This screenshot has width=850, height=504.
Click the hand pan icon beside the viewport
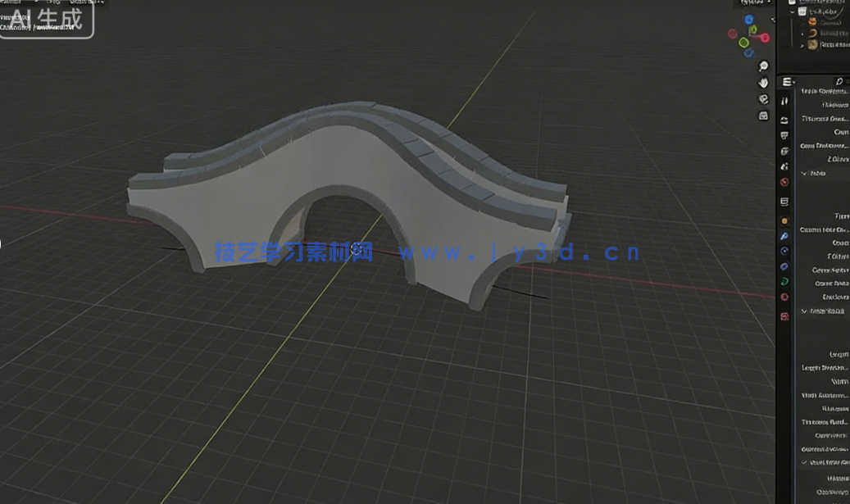point(763,82)
